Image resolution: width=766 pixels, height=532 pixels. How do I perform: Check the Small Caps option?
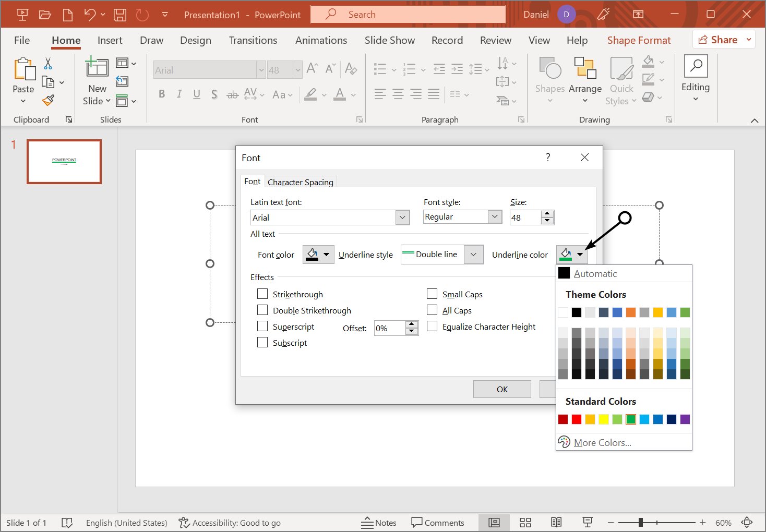432,294
